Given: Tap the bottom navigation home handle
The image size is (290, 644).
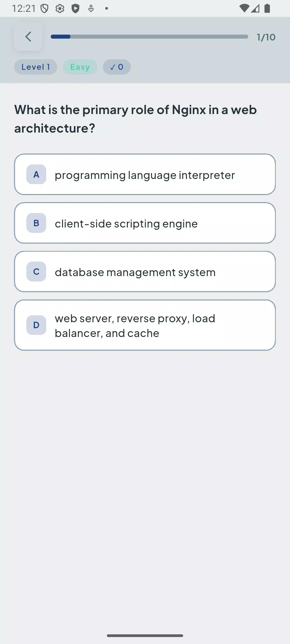Looking at the screenshot, I should click(145, 636).
